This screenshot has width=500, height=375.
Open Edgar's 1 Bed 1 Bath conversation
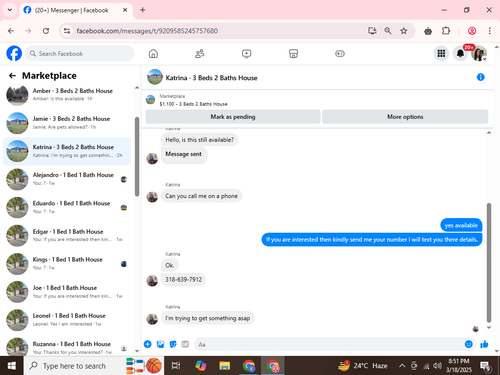point(67,235)
